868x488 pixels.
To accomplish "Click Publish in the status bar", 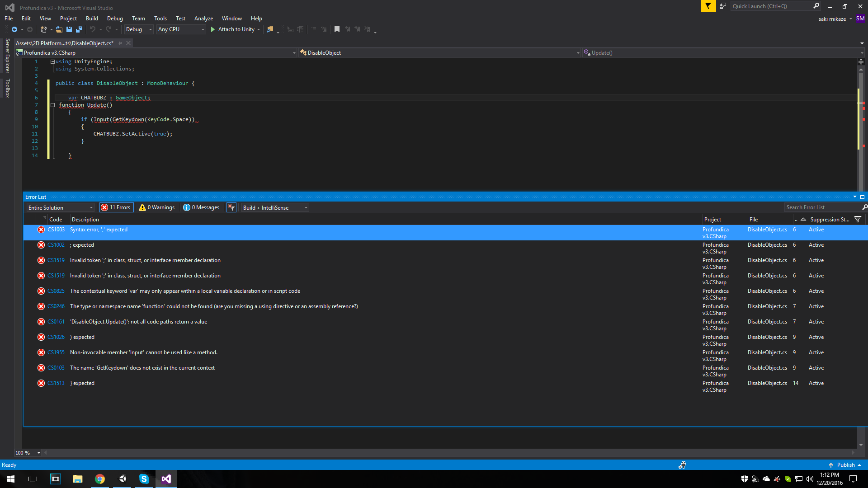I will 845,465.
